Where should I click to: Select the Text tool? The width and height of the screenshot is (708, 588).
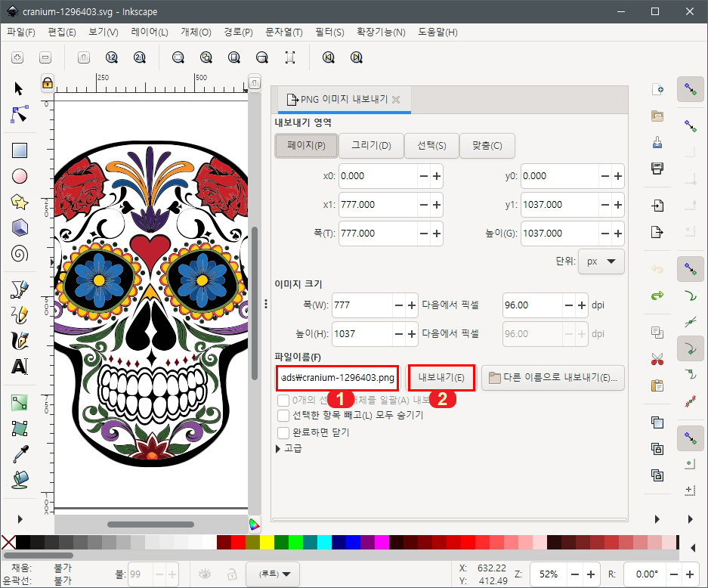(x=20, y=367)
